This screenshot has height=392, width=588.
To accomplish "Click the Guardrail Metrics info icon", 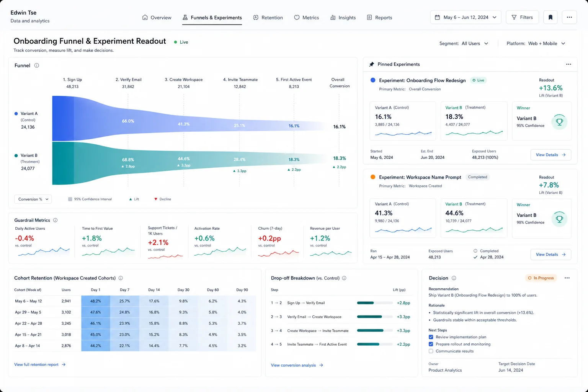I will click(55, 220).
